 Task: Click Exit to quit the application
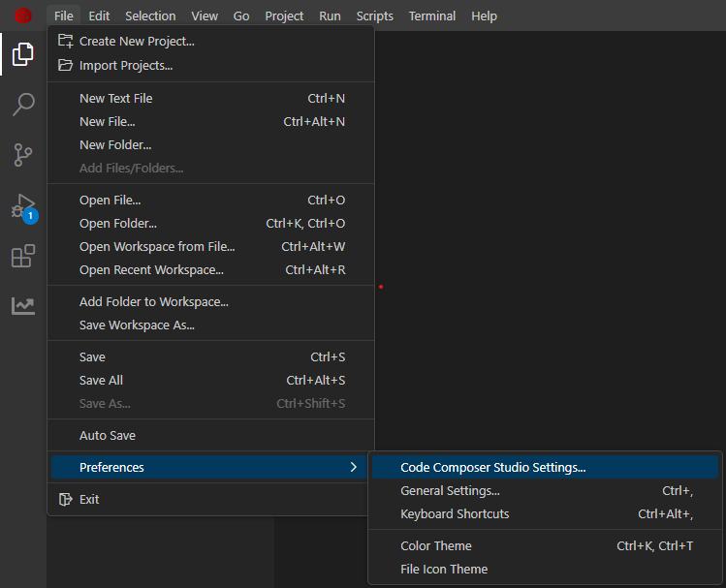[x=89, y=500]
